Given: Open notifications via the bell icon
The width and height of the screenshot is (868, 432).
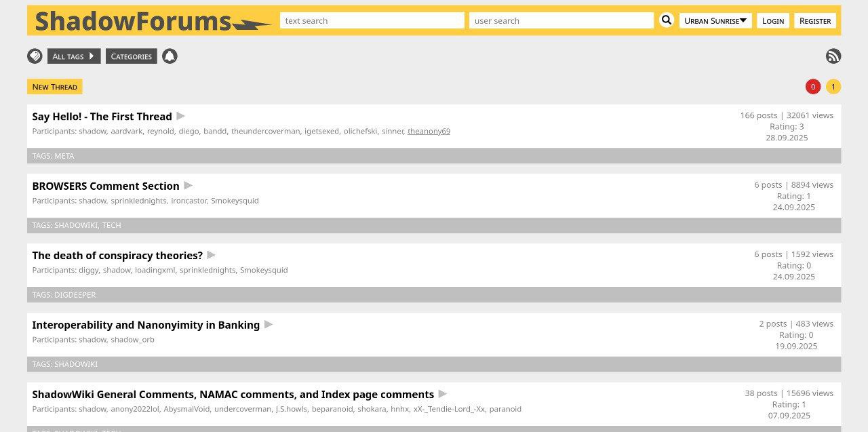Looking at the screenshot, I should [170, 56].
